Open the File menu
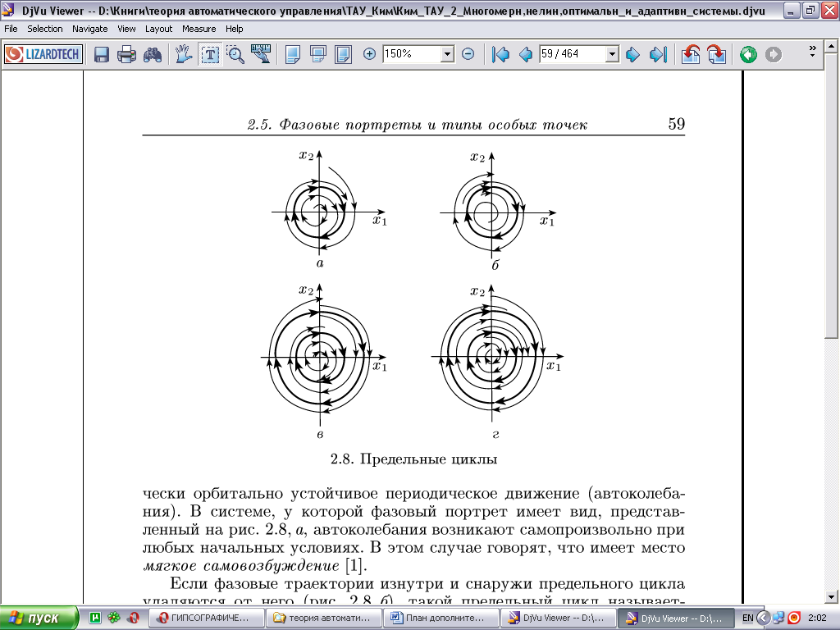This screenshot has height=630, width=840. 11,29
